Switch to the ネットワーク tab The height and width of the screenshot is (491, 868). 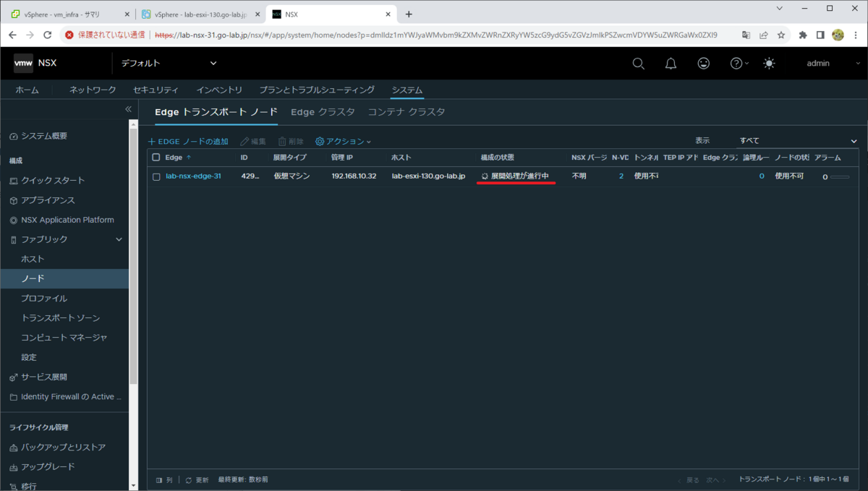coord(93,90)
